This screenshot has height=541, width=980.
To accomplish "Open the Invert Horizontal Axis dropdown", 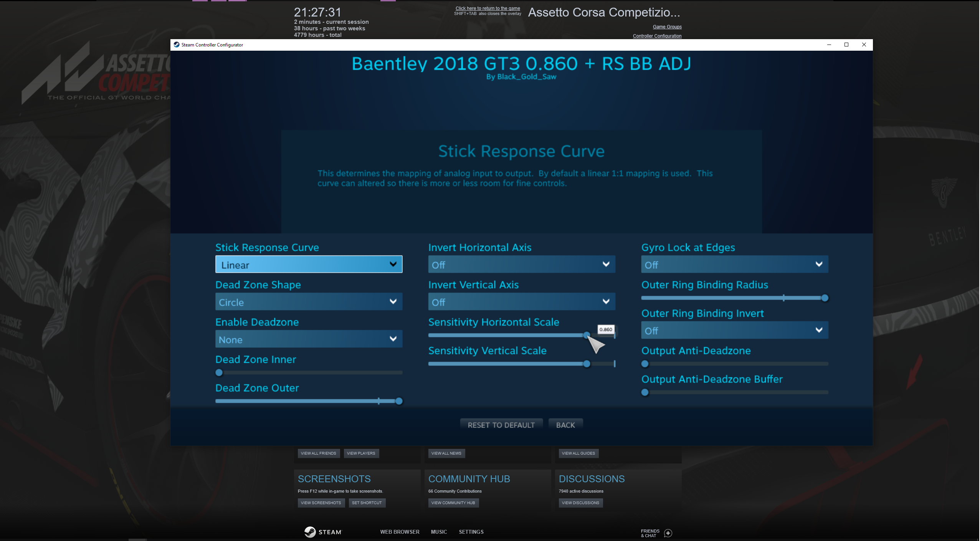I will (x=522, y=265).
